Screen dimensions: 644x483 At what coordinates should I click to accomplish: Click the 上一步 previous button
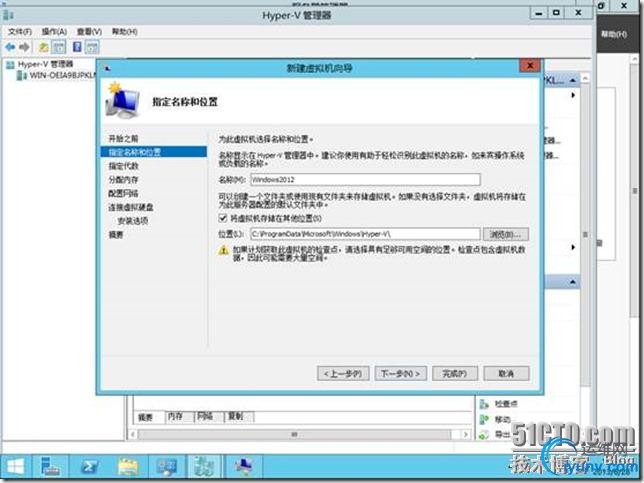pyautogui.click(x=343, y=373)
